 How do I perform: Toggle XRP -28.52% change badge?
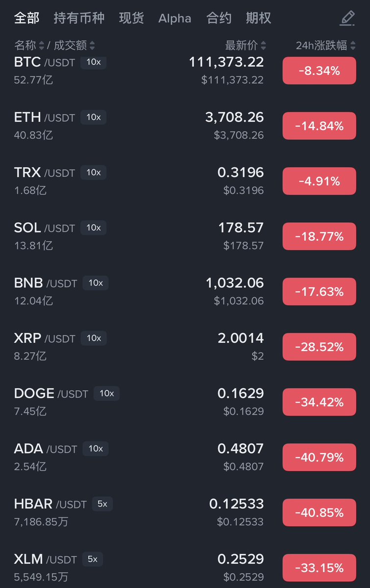[319, 347]
